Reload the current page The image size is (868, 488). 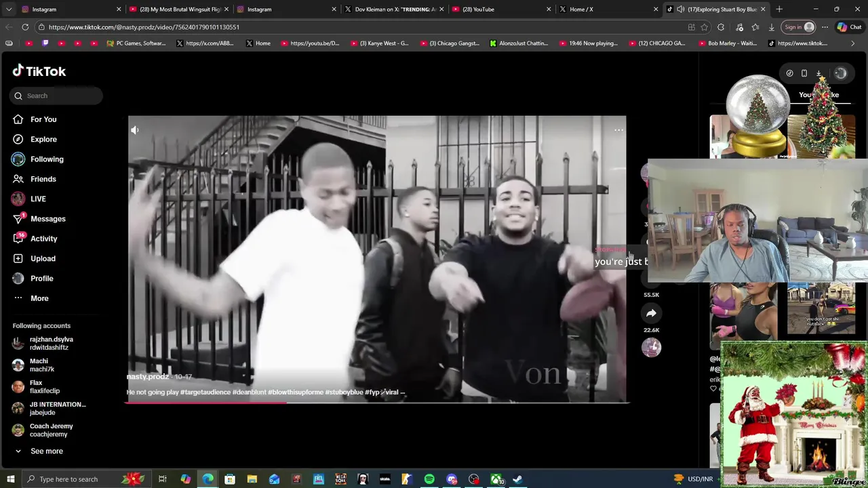tap(25, 27)
